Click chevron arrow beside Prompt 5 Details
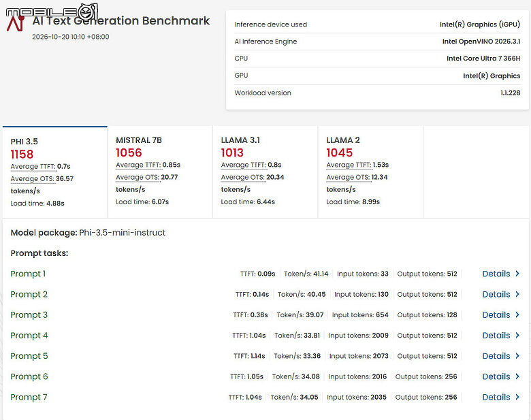Image resolution: width=531 pixels, height=420 pixels. point(517,356)
